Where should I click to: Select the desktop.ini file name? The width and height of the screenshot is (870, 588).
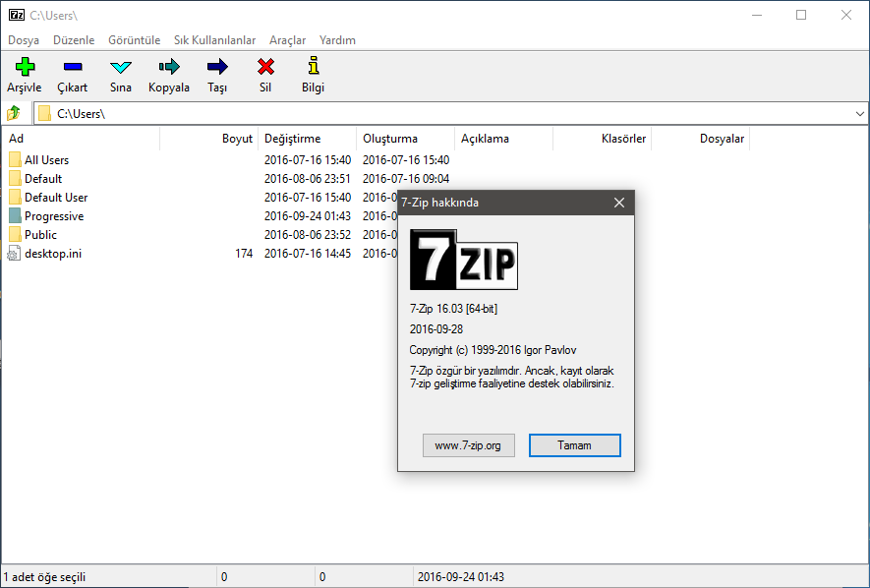(53, 254)
